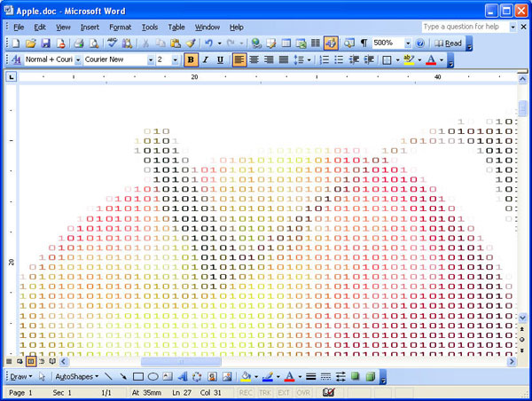Image resolution: width=532 pixels, height=401 pixels.
Task: Toggle bulleted list
Action: tap(339, 59)
